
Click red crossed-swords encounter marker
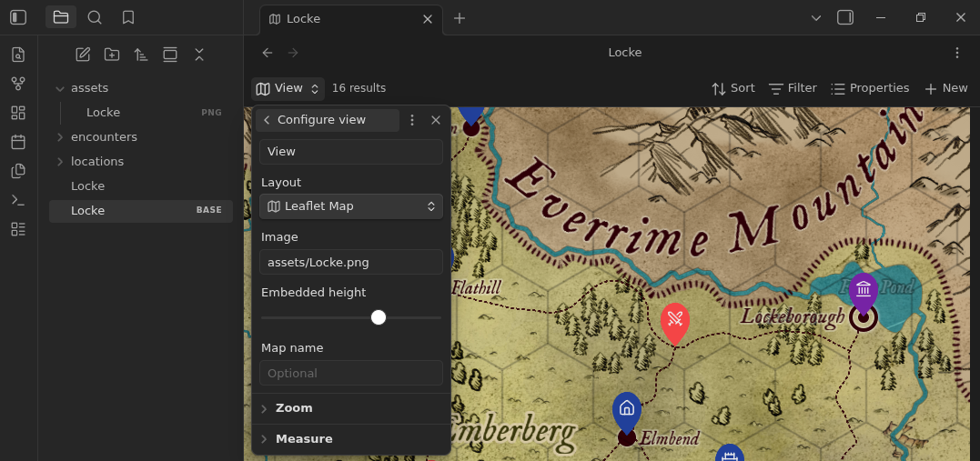tap(675, 323)
